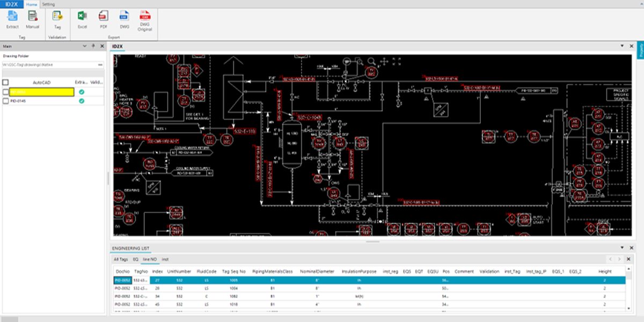Screen dimensions: 644x322
Task: Select the row with Tag Seq No 1018
Action: pos(370,304)
